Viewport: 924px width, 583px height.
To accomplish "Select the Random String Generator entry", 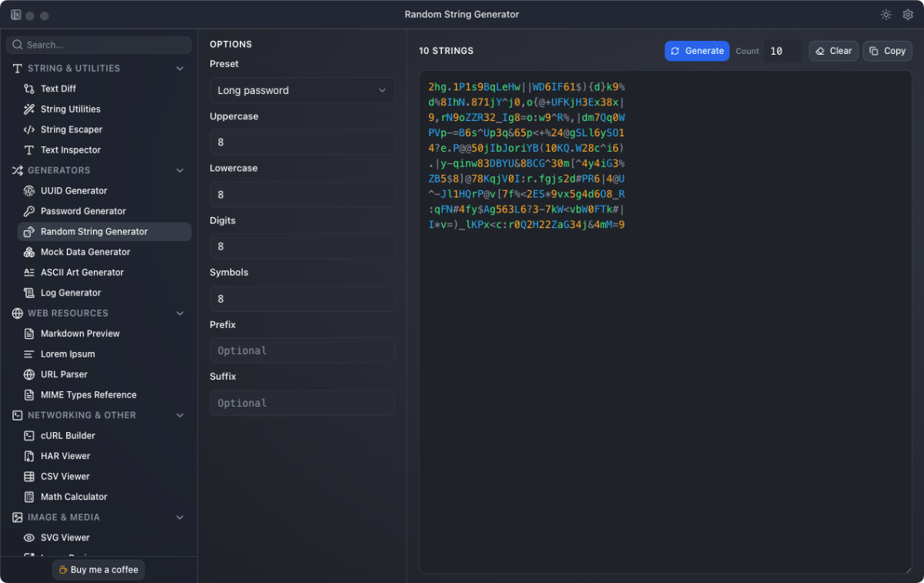I will 94,231.
